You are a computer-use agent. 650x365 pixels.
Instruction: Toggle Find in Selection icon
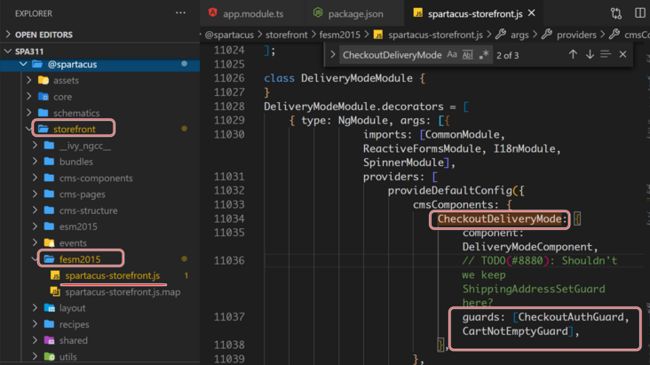606,54
